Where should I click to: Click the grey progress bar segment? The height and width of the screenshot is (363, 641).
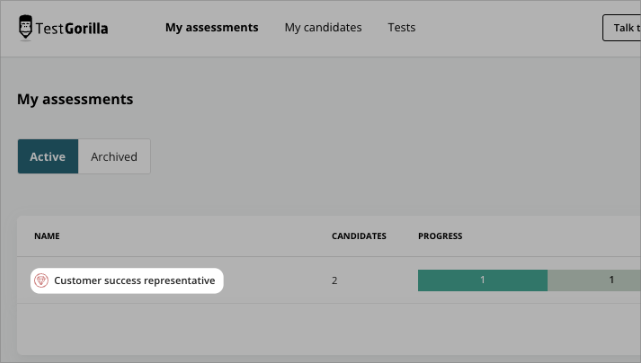pos(594,280)
